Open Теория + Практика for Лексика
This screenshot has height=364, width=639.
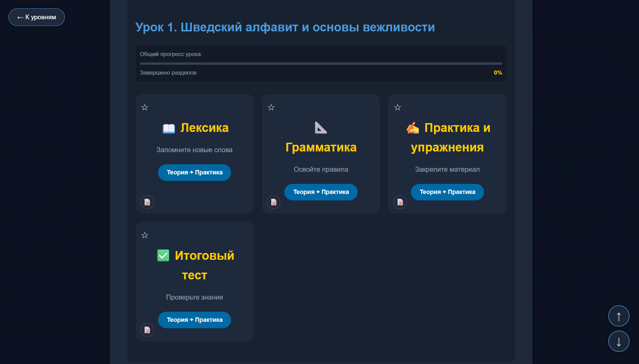coord(195,172)
